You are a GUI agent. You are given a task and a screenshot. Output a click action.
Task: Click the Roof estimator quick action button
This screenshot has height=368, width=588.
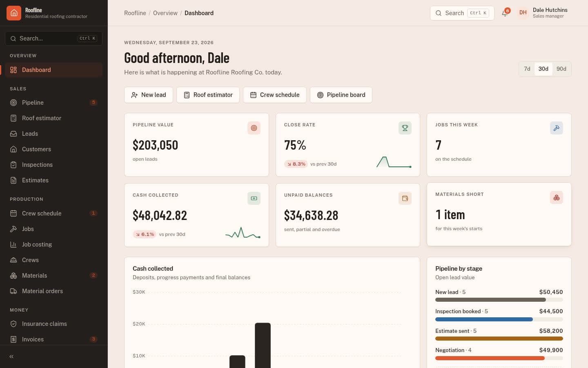coord(208,95)
